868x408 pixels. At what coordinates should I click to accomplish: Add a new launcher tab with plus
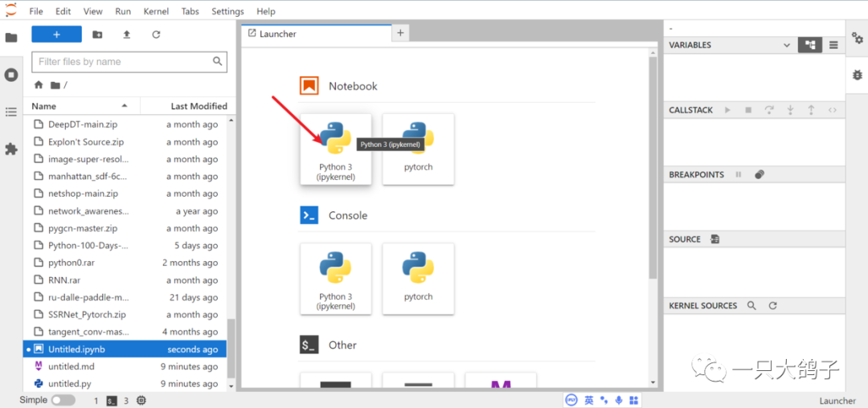click(x=400, y=33)
